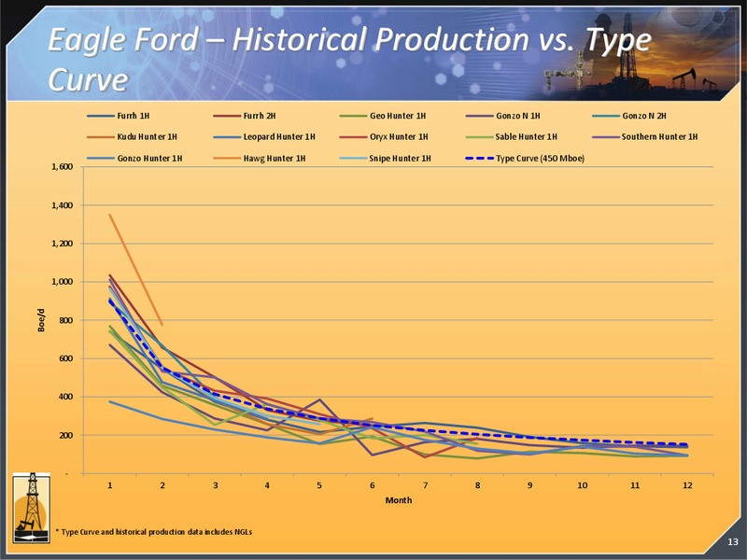747x560 pixels.
Task: Select the Type Curve (450 Mboe) legend
Action: point(525,158)
